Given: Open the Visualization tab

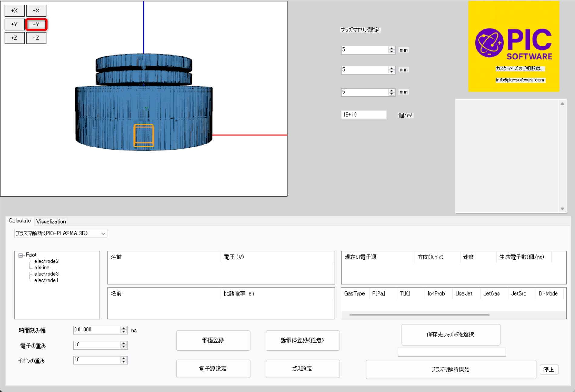Looking at the screenshot, I should click(51, 221).
